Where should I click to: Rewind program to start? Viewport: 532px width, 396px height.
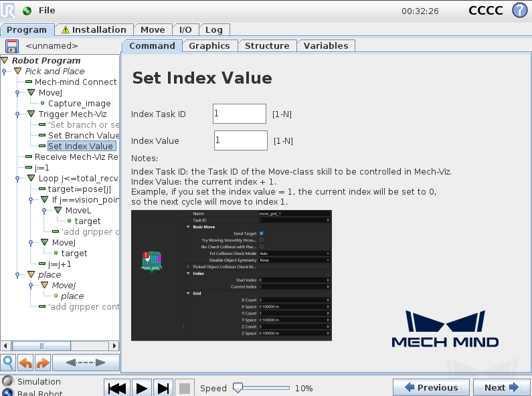tap(116, 388)
